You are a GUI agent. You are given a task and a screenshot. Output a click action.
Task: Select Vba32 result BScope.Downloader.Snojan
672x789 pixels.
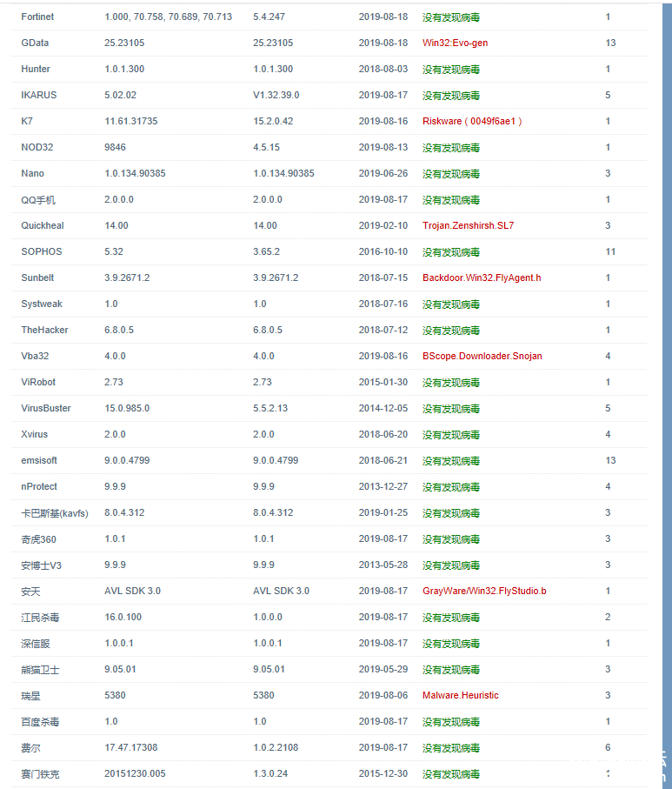482,357
